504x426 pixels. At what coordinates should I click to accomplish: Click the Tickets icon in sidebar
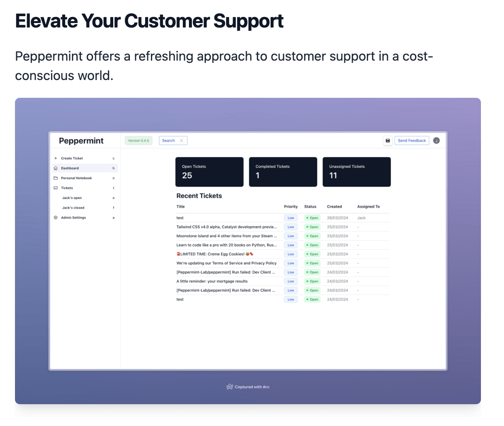click(x=56, y=188)
